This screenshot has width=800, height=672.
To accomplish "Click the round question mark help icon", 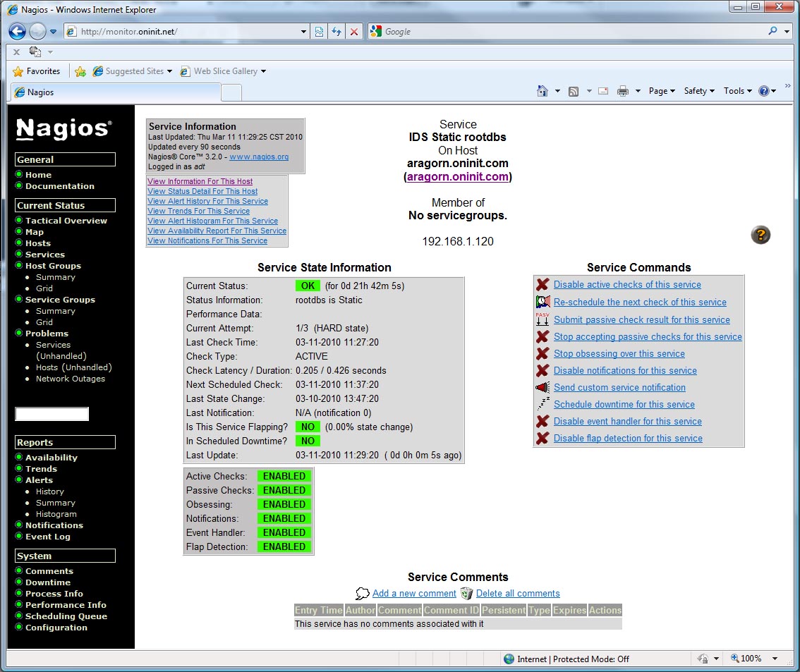I will [x=760, y=235].
